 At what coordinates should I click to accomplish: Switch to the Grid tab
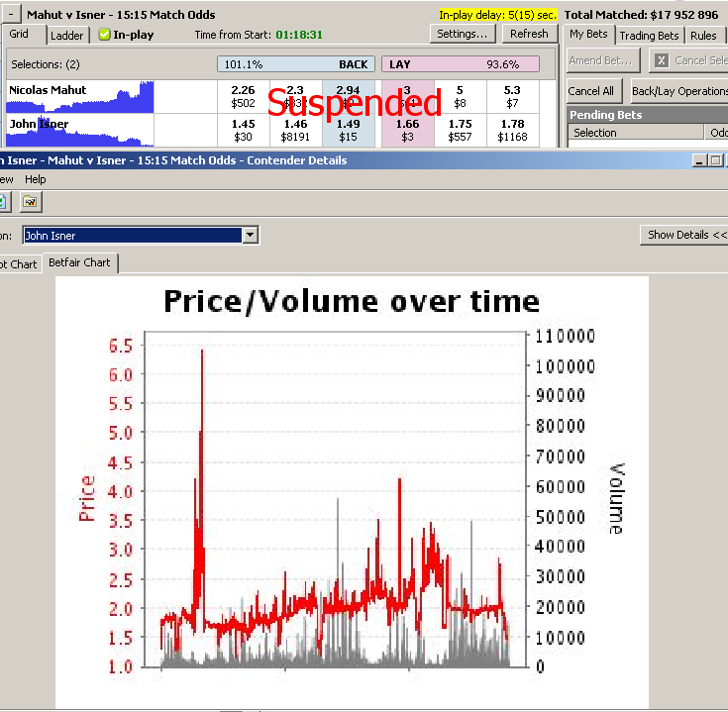19,35
